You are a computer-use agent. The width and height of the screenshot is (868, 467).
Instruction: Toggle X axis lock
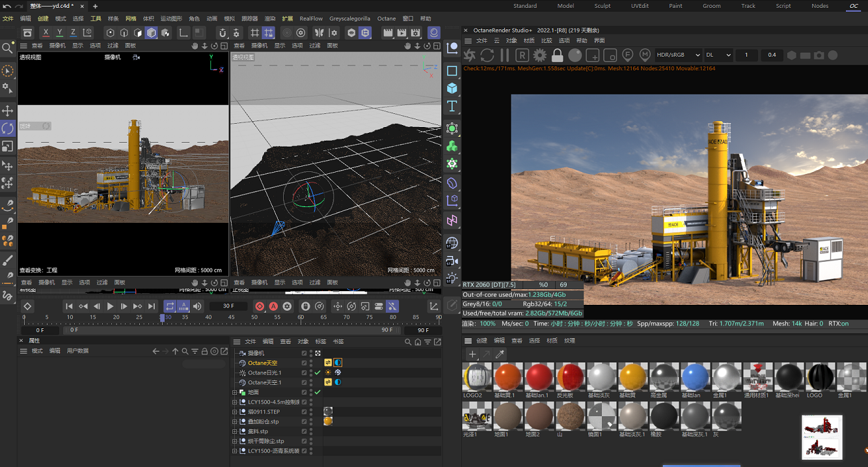click(x=46, y=33)
